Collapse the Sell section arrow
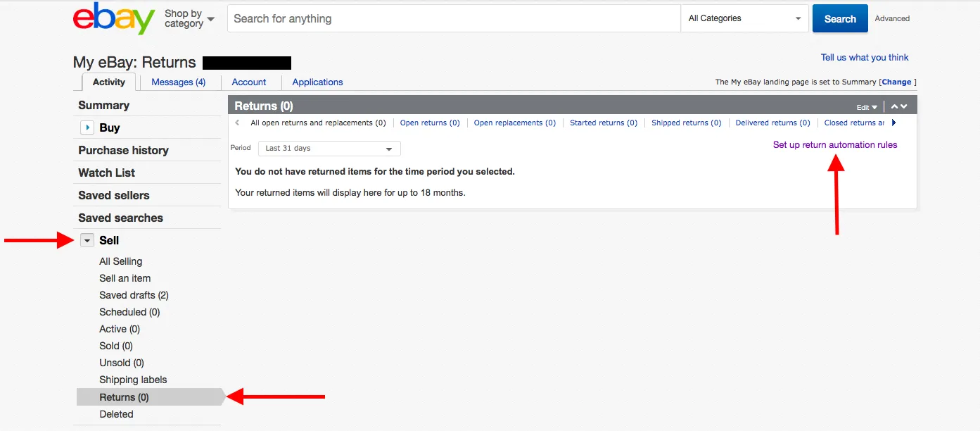980x431 pixels. tap(87, 240)
